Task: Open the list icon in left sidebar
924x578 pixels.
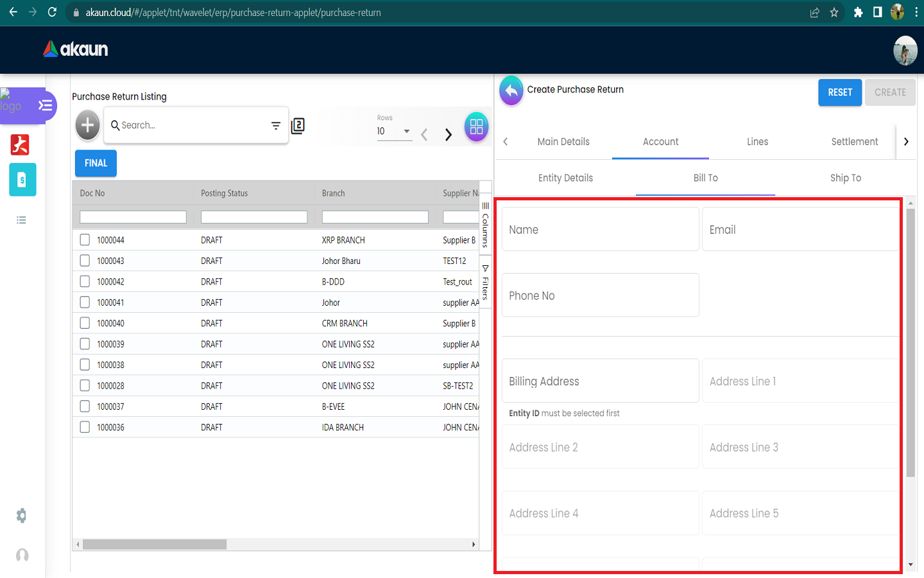Action: click(21, 220)
